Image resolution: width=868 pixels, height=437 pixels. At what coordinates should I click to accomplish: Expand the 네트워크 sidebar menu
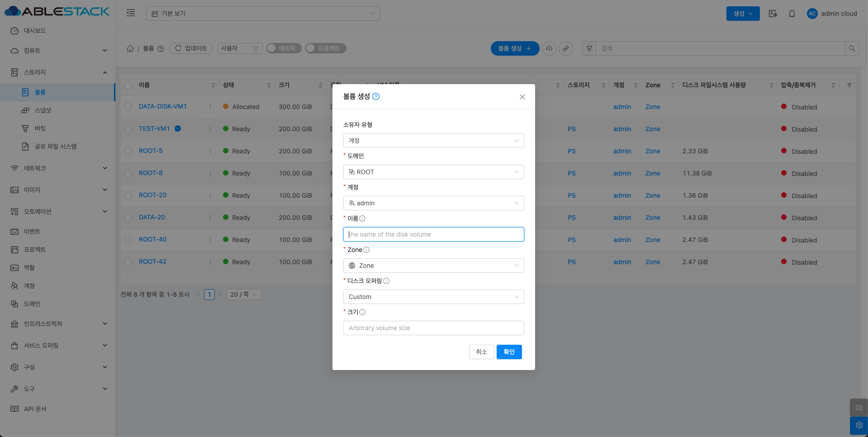pyautogui.click(x=58, y=168)
